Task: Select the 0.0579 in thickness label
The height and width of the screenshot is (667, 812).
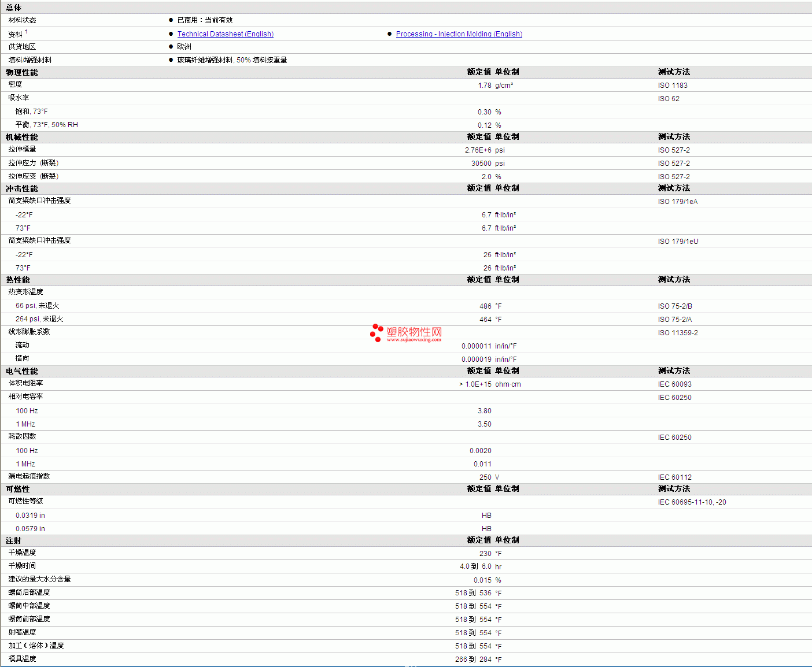Action: [x=30, y=529]
